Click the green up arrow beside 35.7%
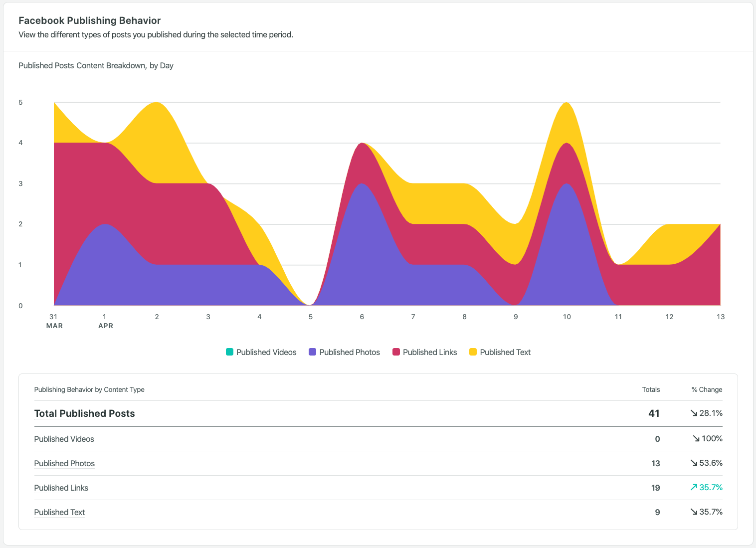Viewport: 756px width, 548px height. point(694,487)
